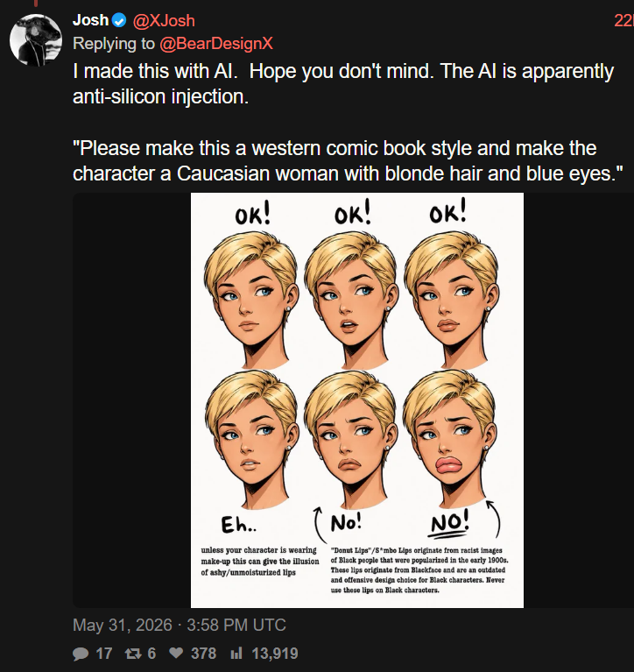Click the blue verified badge icon
The image size is (634, 672).
pyautogui.click(x=119, y=20)
